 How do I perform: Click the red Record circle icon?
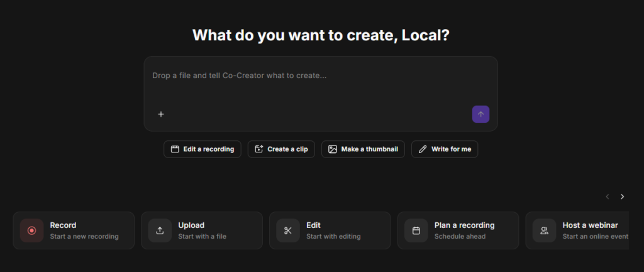point(31,230)
